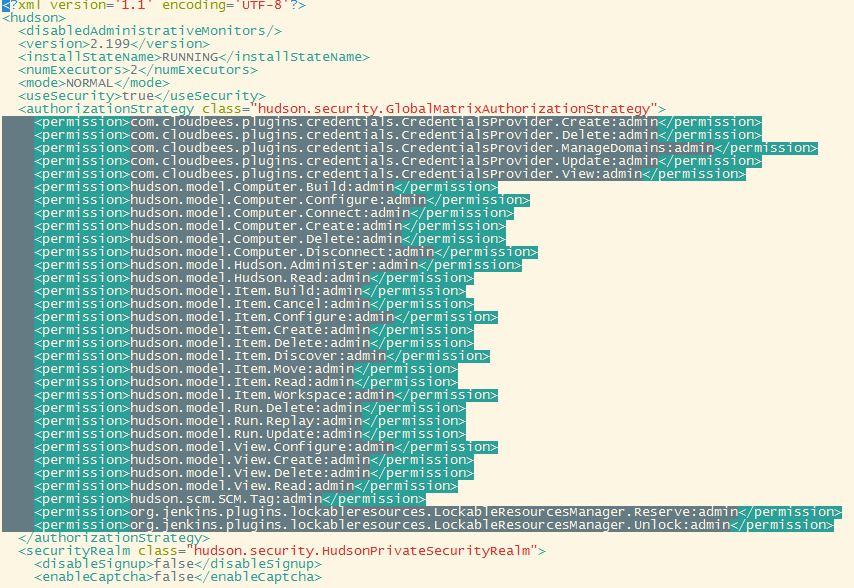
Task: Click the View.Read:admin permission line
Action: (246, 487)
